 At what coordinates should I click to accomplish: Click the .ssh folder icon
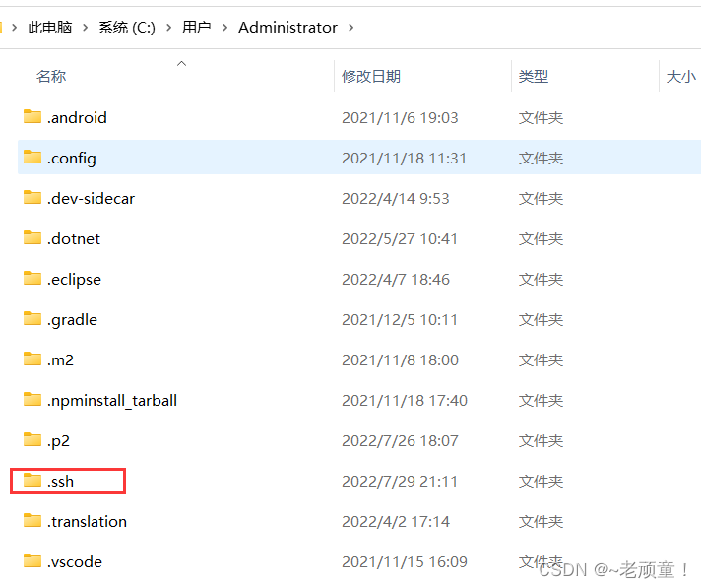coord(32,480)
